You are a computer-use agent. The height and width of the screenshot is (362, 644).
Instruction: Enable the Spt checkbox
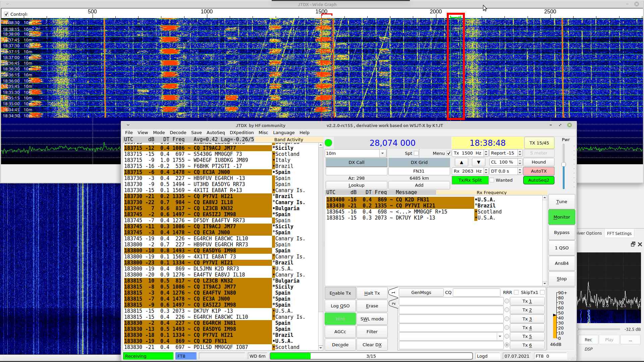(416, 153)
